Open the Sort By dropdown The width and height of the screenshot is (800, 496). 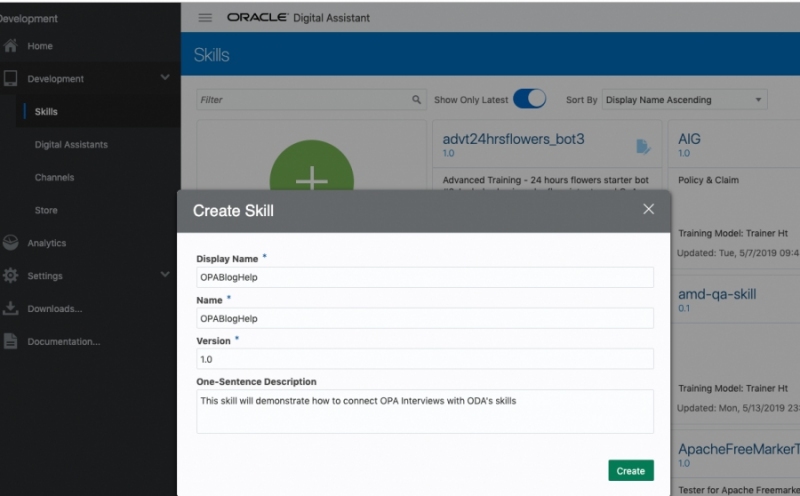coord(685,100)
